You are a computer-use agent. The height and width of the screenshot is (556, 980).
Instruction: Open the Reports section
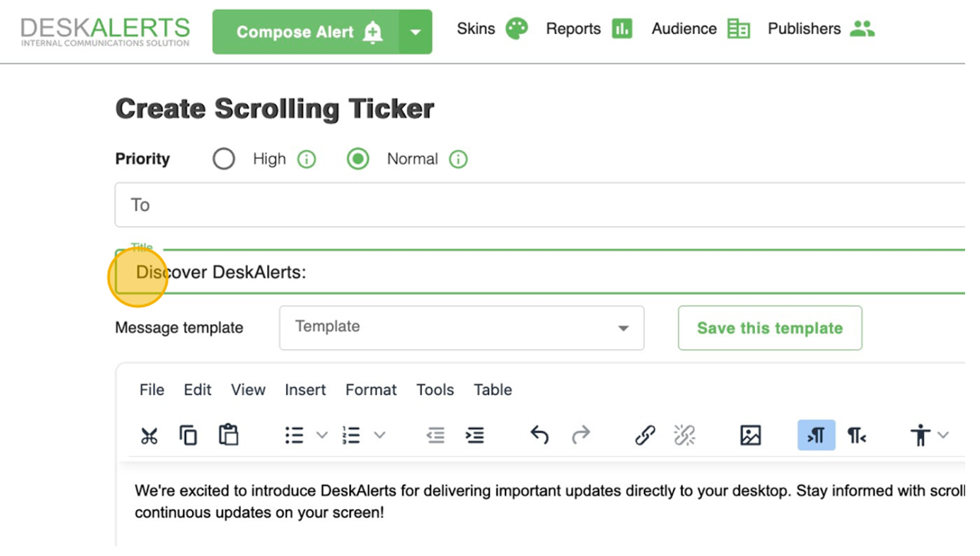tap(588, 29)
